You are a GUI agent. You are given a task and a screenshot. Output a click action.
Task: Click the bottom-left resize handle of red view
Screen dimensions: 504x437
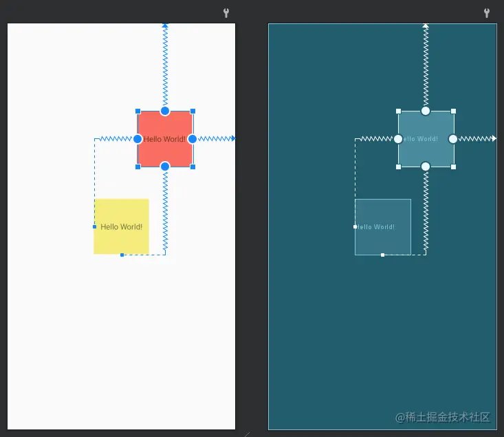[x=138, y=167]
